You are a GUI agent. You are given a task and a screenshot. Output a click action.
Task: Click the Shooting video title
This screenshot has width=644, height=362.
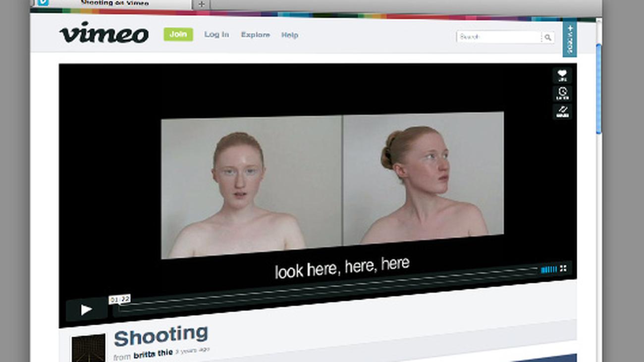(161, 337)
